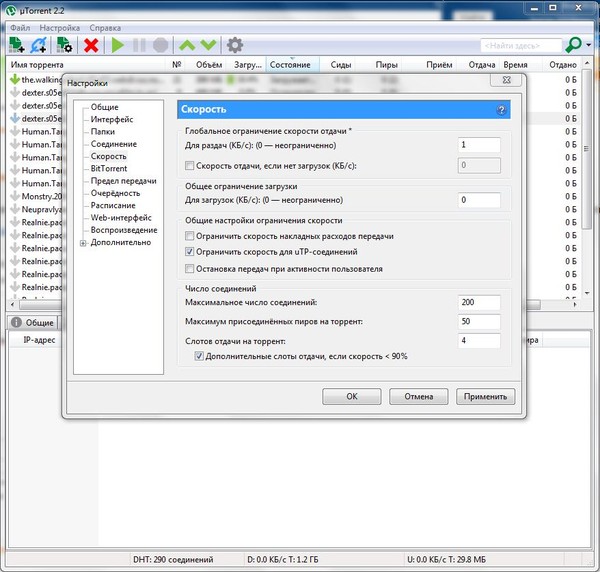Viewport: 600px width, 572px height.
Task: Select Web-интерфейс in settings tree
Action: tap(121, 218)
